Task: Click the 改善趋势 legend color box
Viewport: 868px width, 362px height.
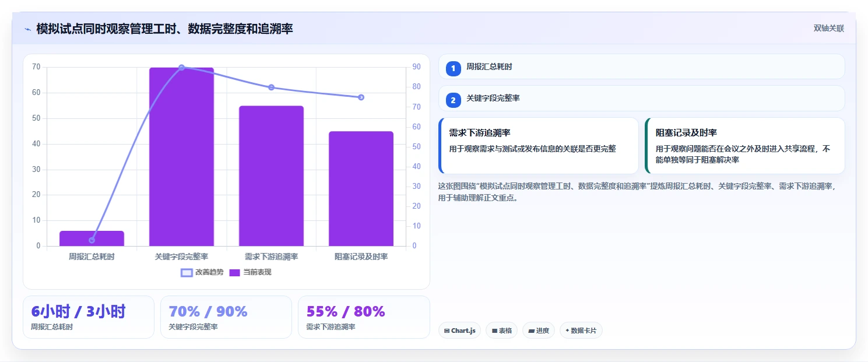Action: 187,272
